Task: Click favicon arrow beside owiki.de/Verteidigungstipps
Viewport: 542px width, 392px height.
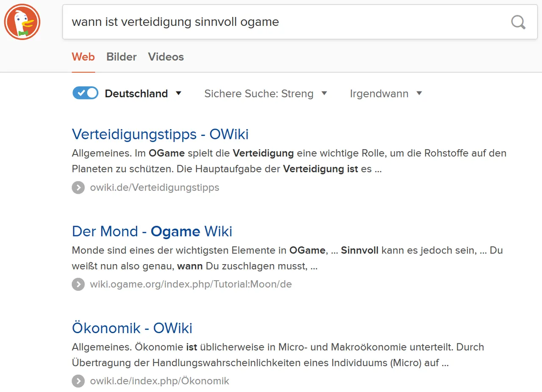Action: [78, 188]
